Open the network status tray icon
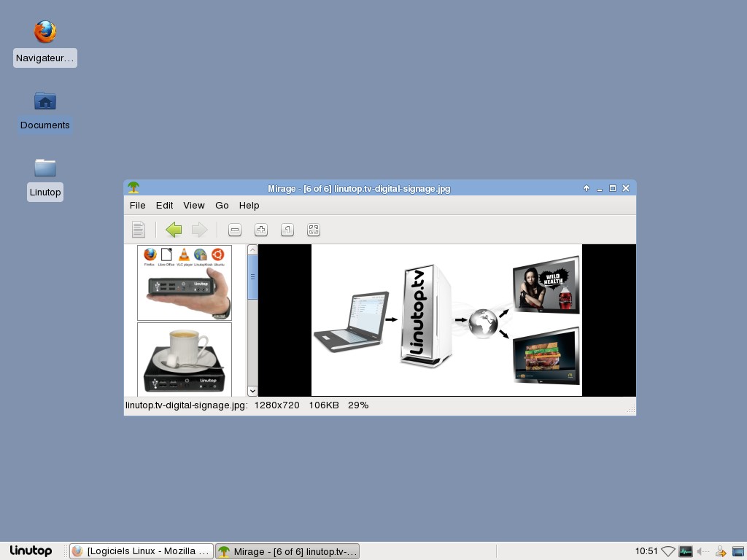Viewport: 747px width, 560px height. pos(668,551)
